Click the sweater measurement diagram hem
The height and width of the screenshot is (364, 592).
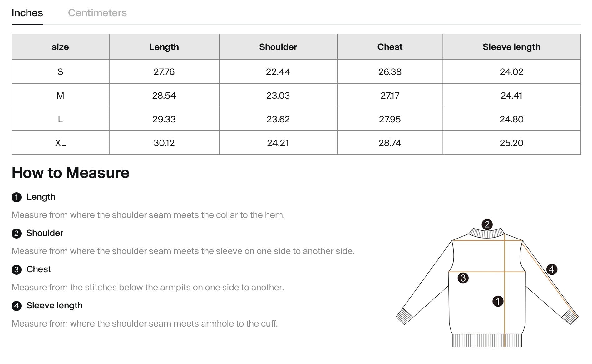(487, 341)
